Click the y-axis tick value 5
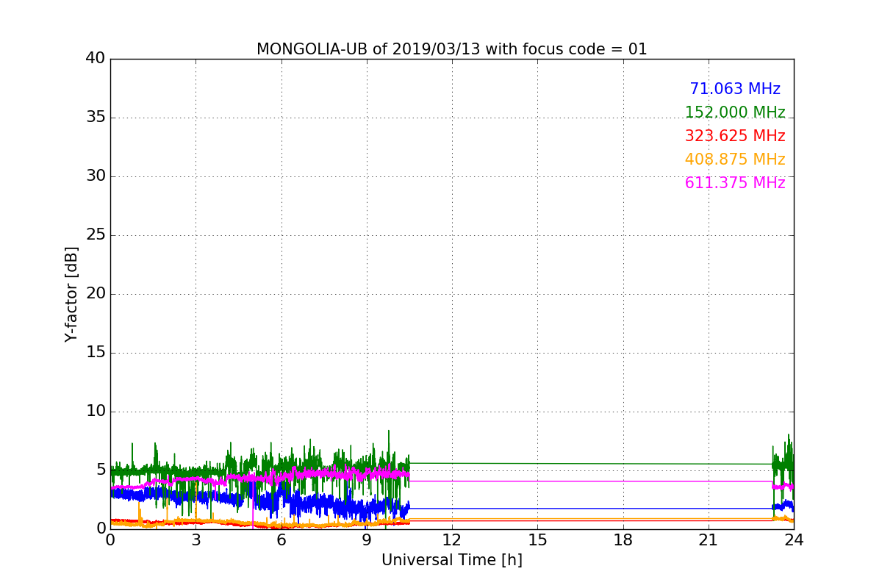Screen dimensions: 882x588 pos(101,470)
